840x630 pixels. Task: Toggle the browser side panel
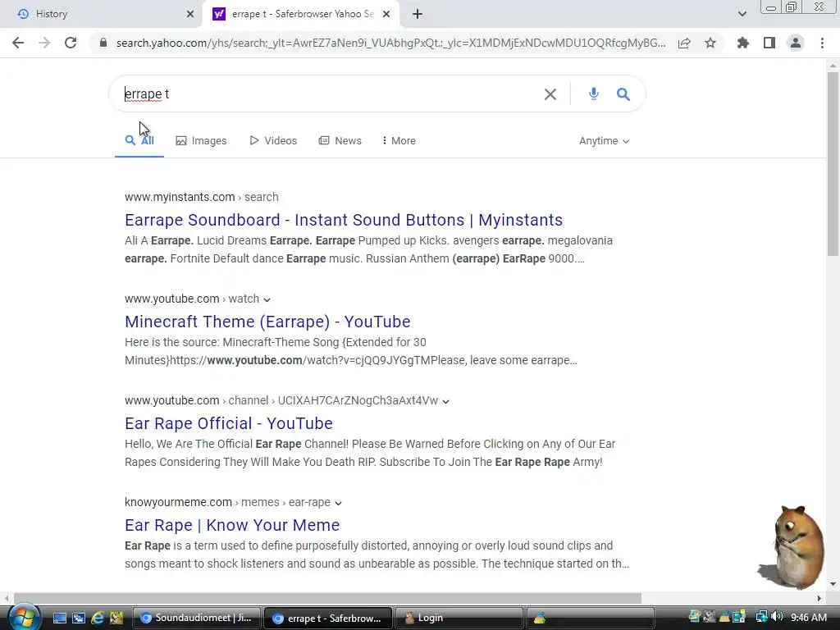769,43
